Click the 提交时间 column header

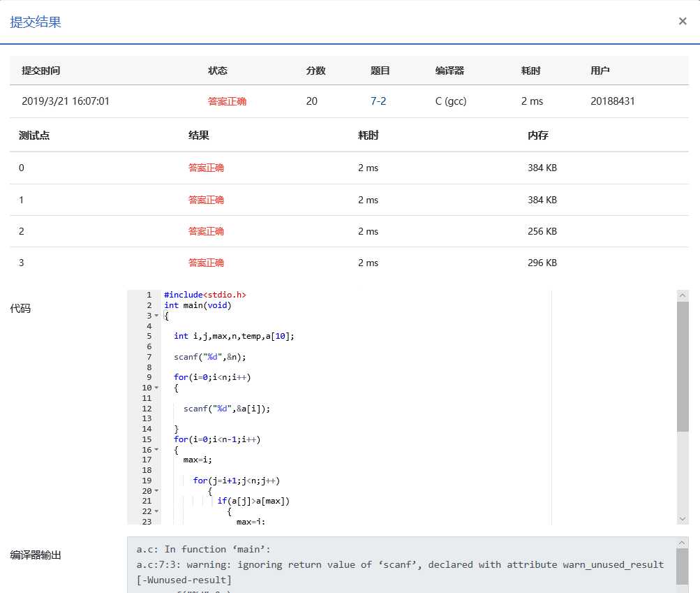[x=41, y=71]
